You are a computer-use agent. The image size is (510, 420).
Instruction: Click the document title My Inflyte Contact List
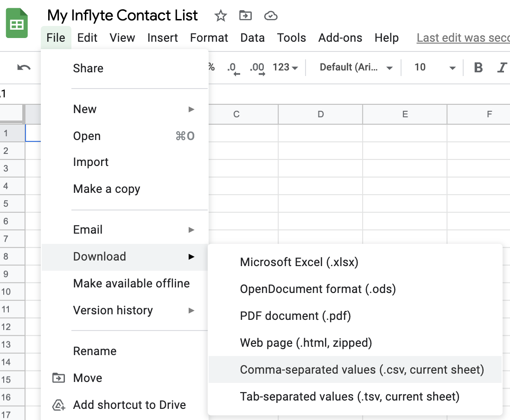(x=122, y=15)
